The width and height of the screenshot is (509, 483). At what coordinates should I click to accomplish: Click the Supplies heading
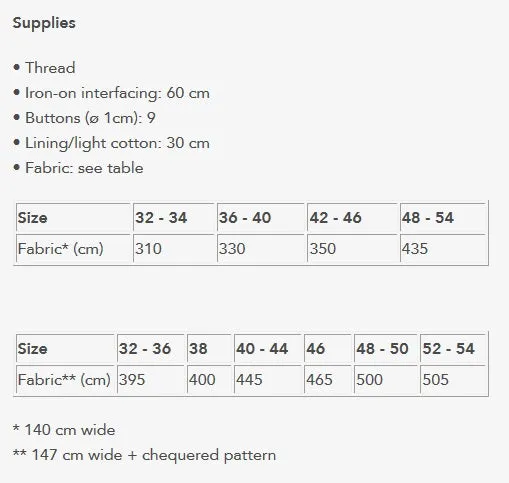pos(44,23)
